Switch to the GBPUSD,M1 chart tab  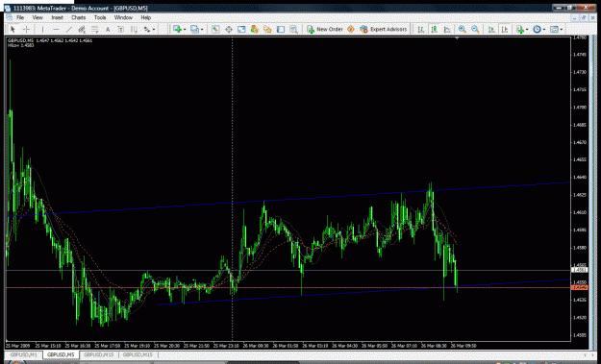coord(24,354)
